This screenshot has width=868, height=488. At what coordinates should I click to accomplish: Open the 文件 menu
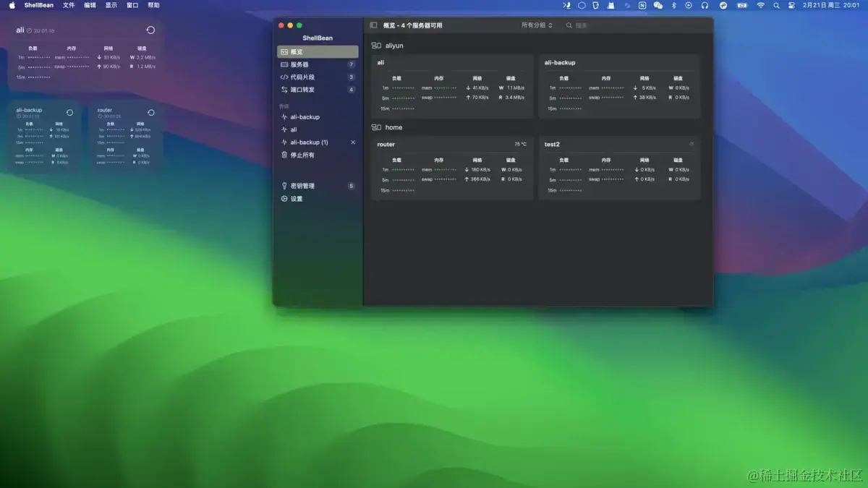tap(69, 5)
